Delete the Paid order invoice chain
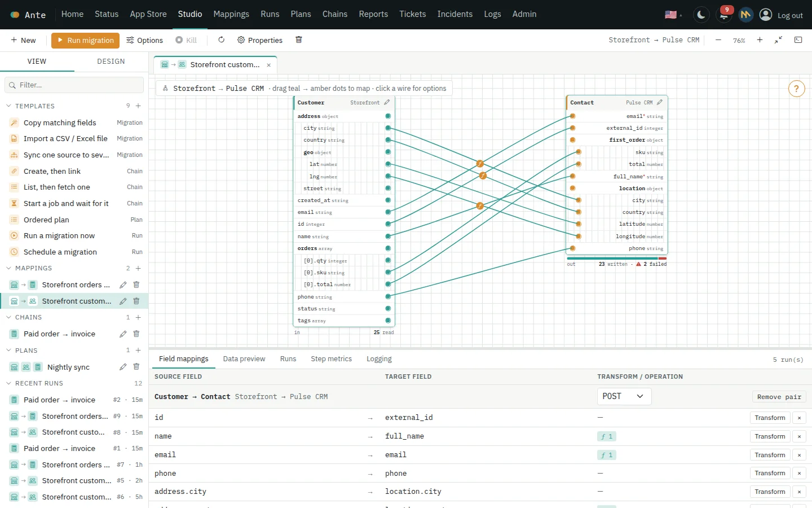 tap(136, 334)
